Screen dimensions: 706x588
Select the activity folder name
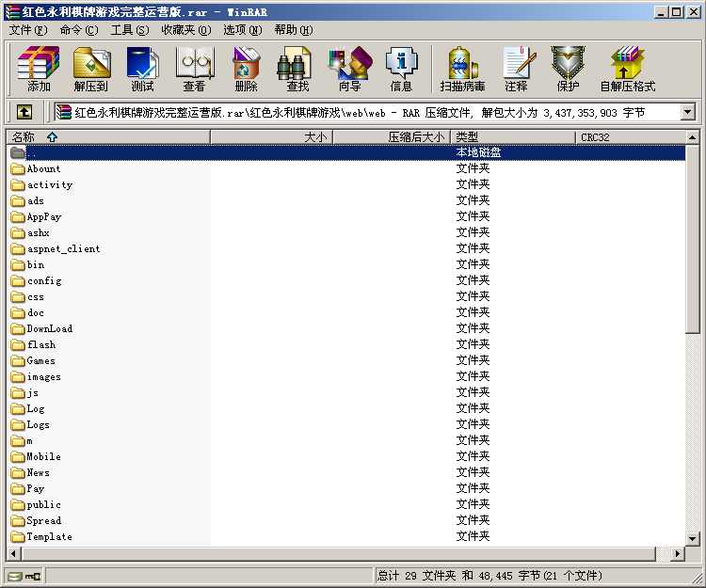click(50, 185)
